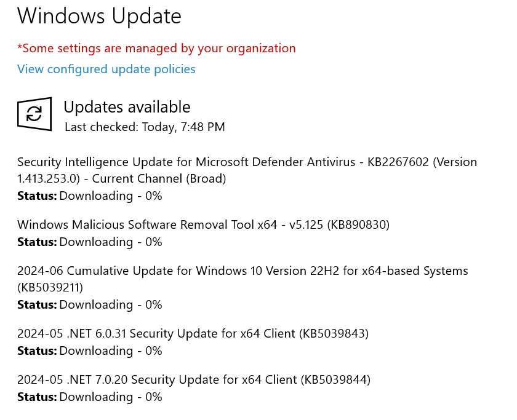Click the Windows Update page heading
Screen dimensions: 517x420
[99, 16]
